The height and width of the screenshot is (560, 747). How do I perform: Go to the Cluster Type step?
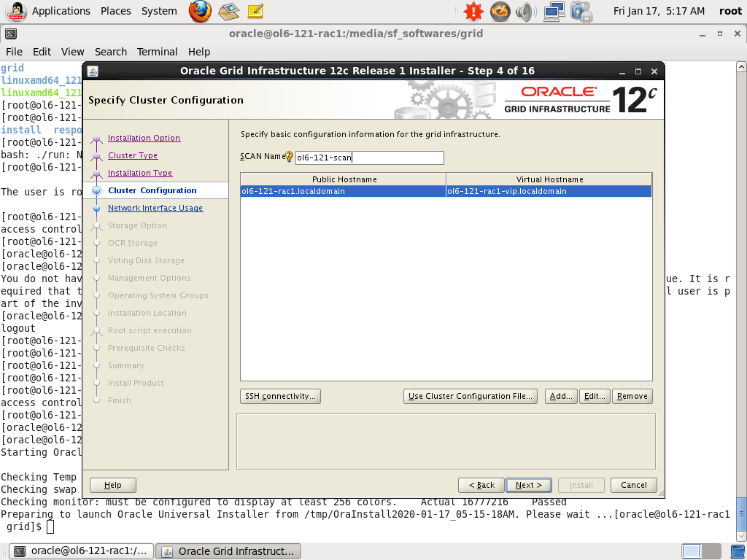tap(133, 156)
